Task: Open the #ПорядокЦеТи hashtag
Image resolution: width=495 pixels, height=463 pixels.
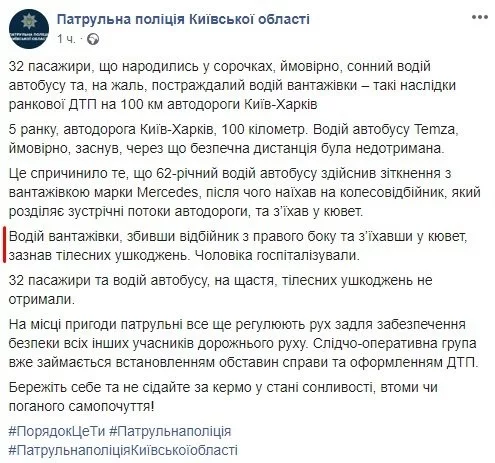Action: coord(57,431)
